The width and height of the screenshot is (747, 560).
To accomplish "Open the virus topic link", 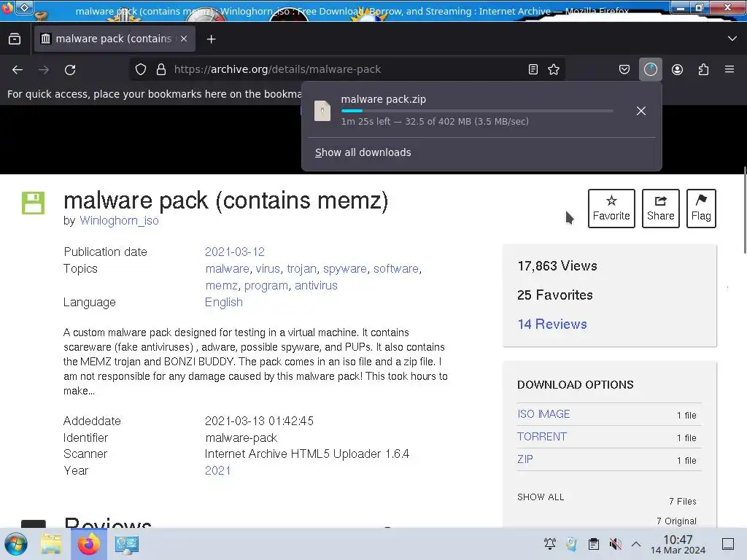I will click(268, 268).
